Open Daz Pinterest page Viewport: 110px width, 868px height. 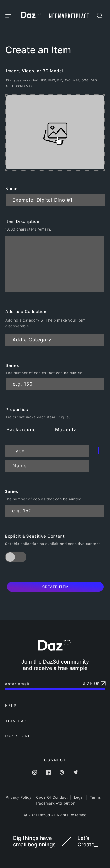point(62,772)
